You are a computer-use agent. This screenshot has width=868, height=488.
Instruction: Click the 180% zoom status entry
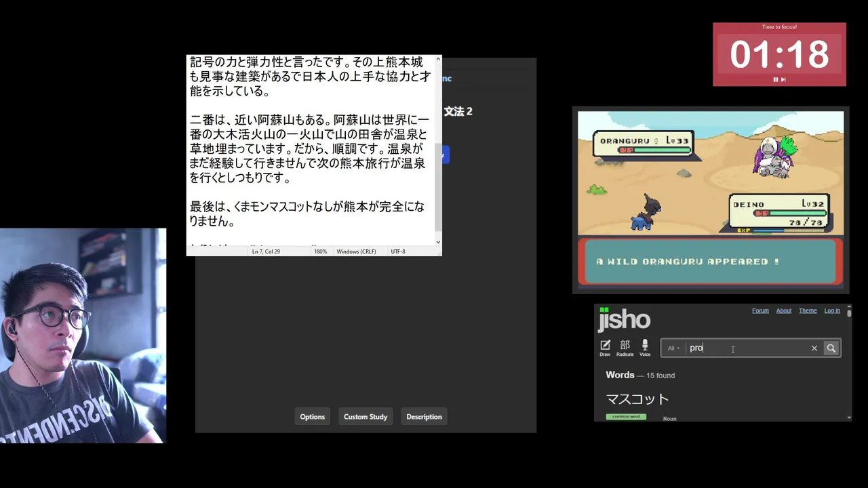[x=320, y=251]
